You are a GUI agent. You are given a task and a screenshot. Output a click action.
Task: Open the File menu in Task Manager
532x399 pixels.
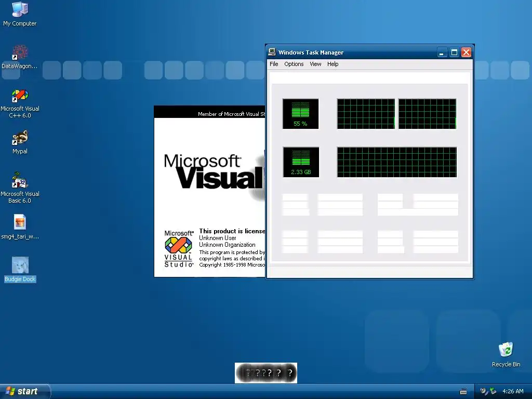pos(274,64)
